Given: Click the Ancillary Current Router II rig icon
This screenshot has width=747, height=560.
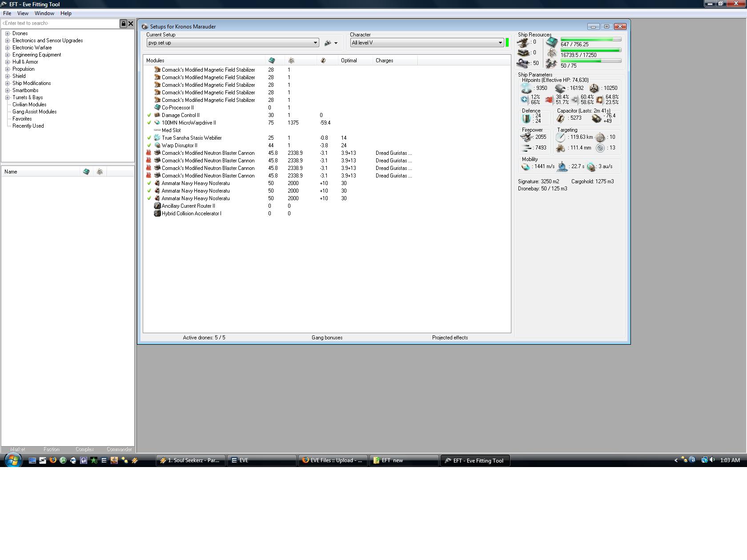Looking at the screenshot, I should coord(157,206).
